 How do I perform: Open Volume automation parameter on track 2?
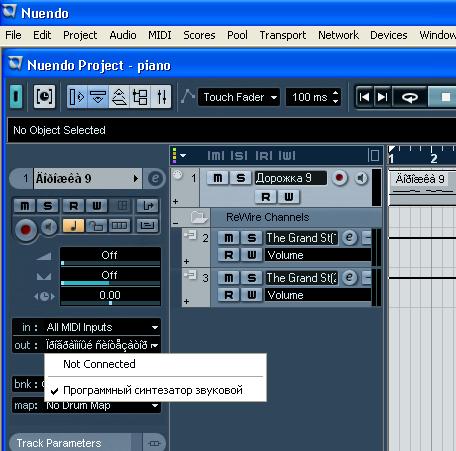point(318,255)
